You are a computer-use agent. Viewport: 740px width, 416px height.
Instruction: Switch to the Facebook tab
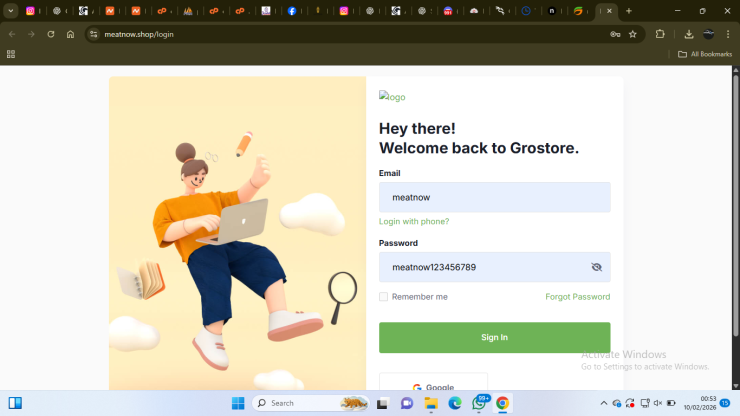[x=292, y=10]
